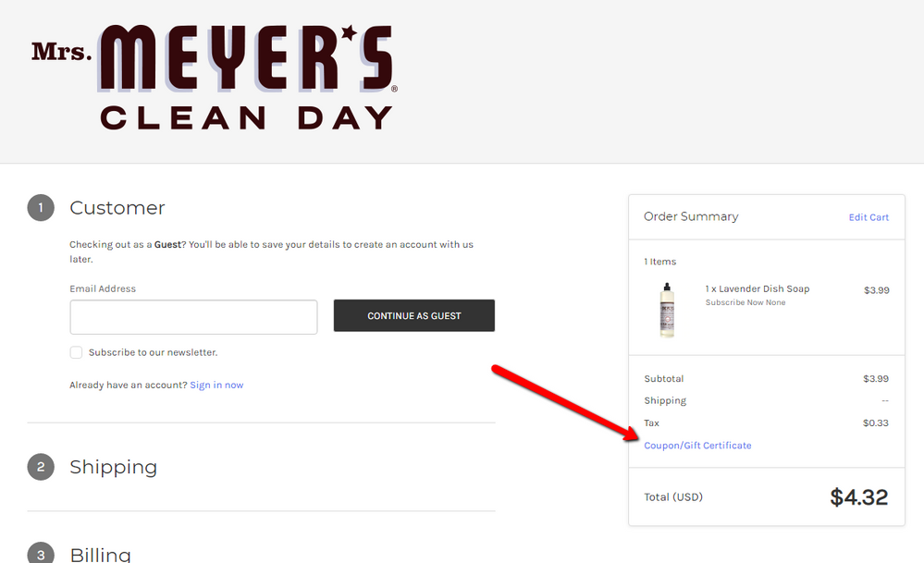This screenshot has width=924, height=563.
Task: Click the Continue As Guest button
Action: (414, 315)
